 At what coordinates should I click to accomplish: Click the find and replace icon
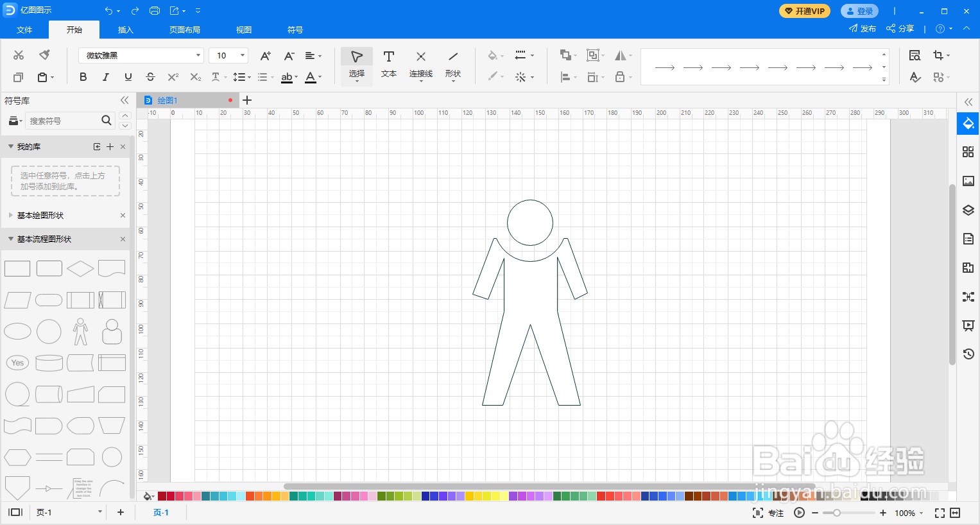click(915, 55)
